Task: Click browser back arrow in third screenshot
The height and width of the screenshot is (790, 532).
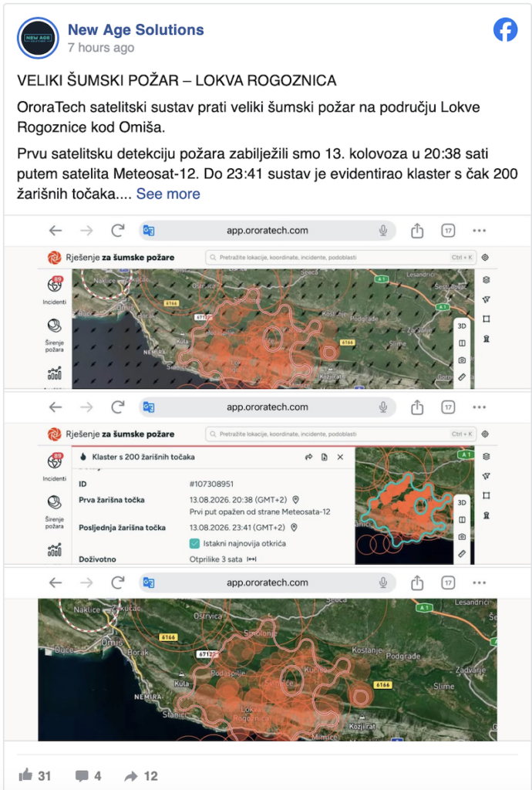Action: tap(56, 583)
